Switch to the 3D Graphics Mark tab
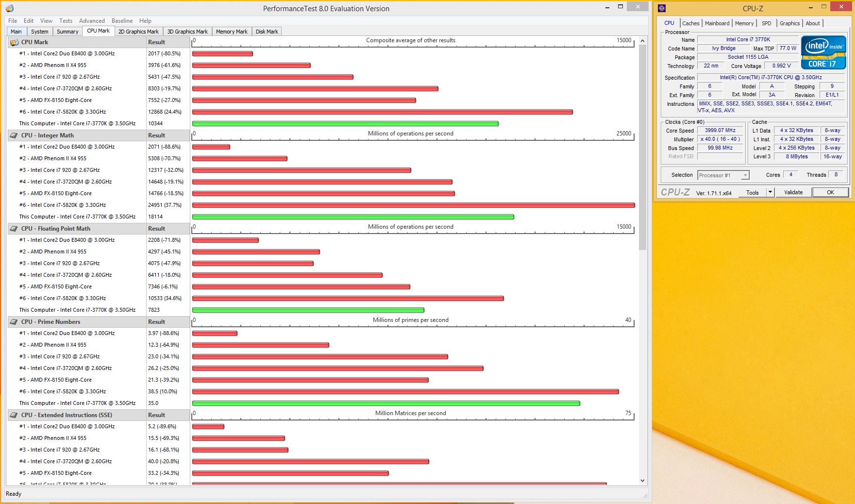Screen dimensions: 855x504 187,32
